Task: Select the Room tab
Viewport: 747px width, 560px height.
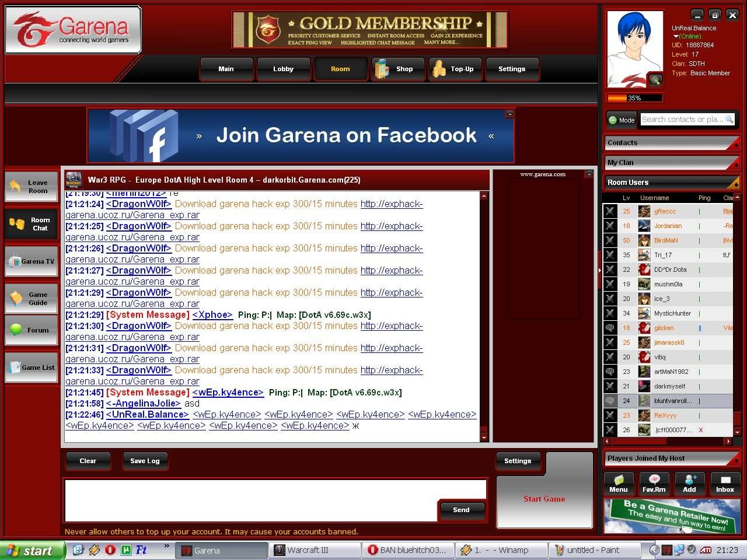Action: coord(340,69)
